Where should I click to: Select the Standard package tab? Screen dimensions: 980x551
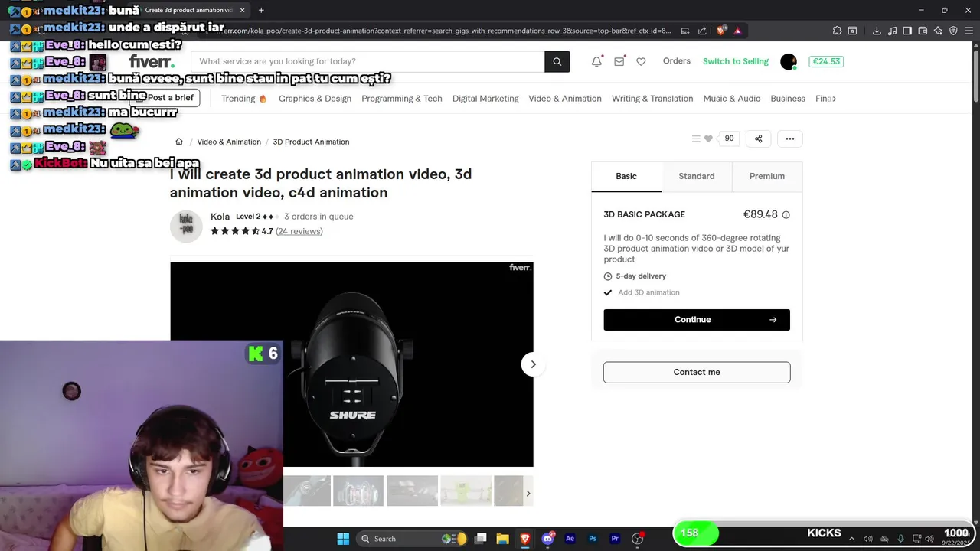[697, 176]
